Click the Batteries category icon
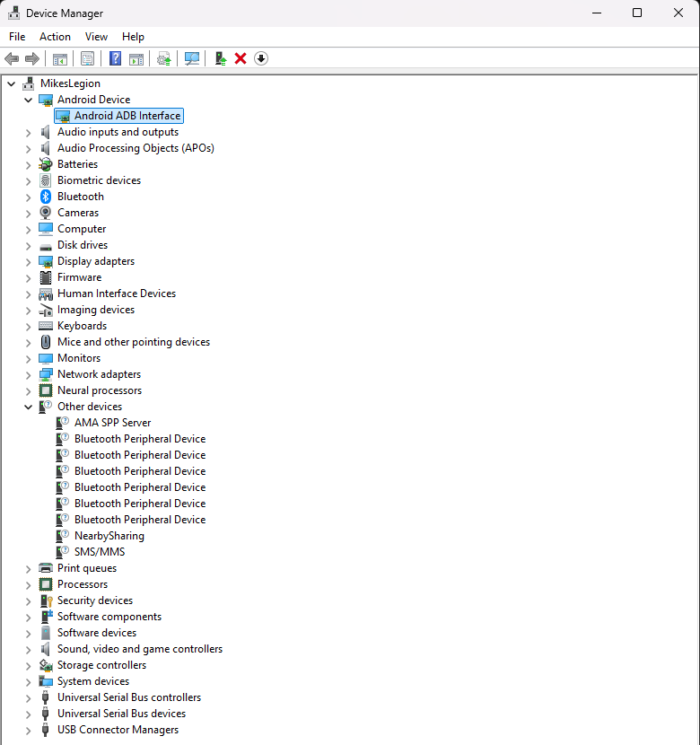This screenshot has width=700, height=745. [46, 164]
